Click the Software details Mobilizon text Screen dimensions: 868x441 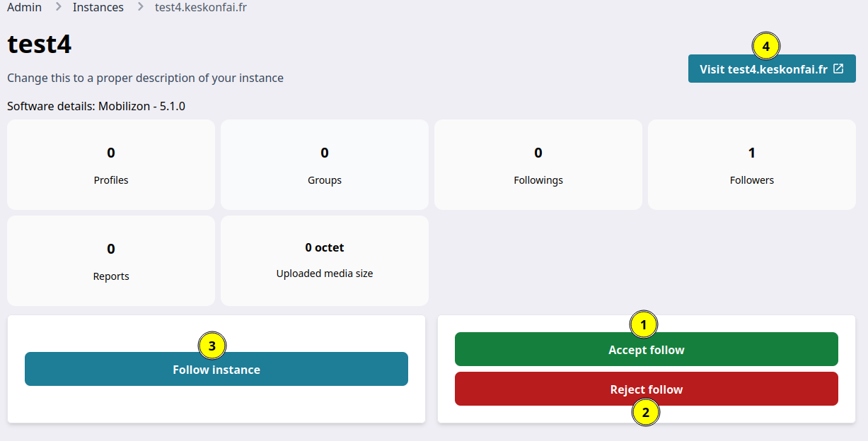(96, 107)
